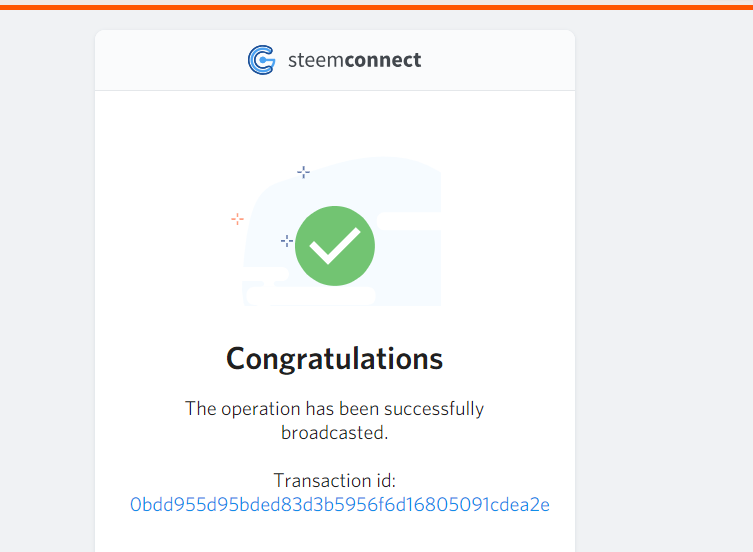Click the "Transaction id:" label
Screen dimensions: 753x552
click(334, 480)
